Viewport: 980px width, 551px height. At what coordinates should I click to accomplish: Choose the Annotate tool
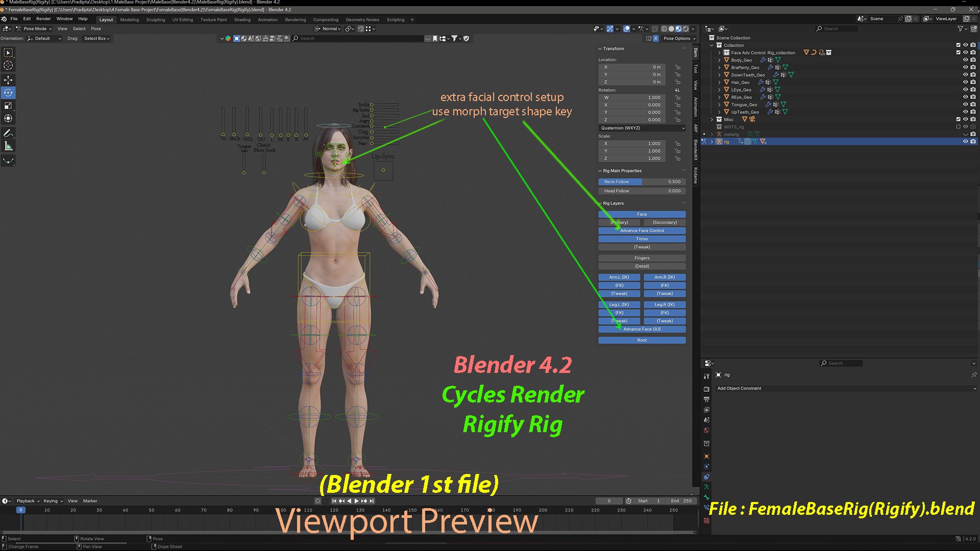(8, 133)
